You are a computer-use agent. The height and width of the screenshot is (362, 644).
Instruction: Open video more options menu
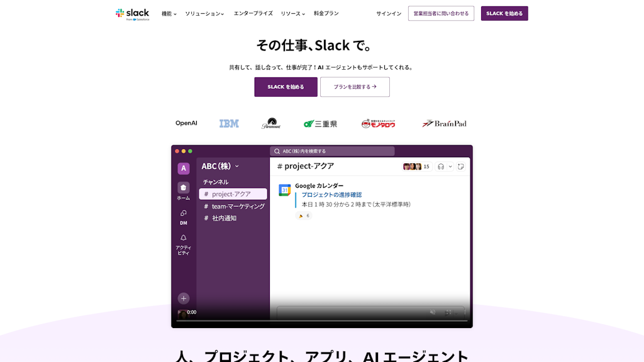[465, 312]
